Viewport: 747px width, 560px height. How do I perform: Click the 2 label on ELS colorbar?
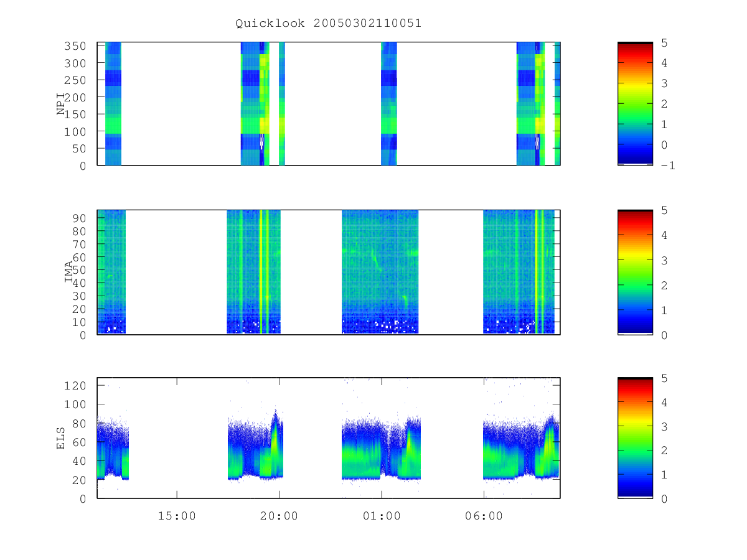click(x=665, y=450)
